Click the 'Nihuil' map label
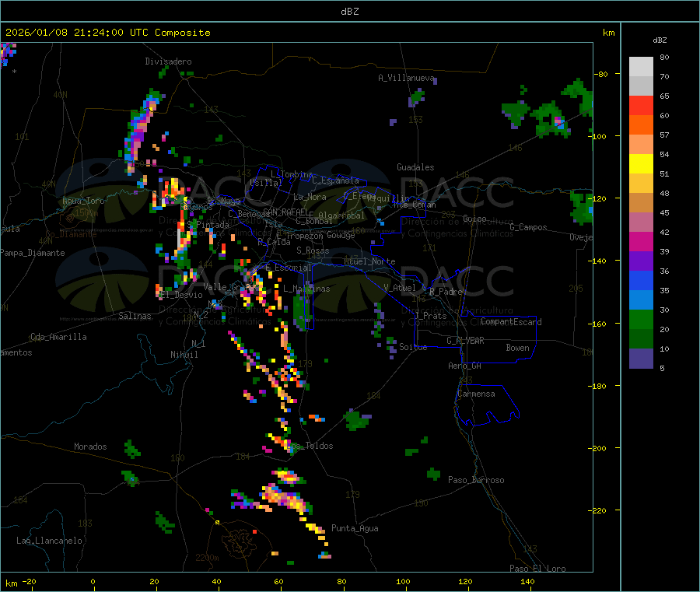This screenshot has height=592, width=700. [x=184, y=355]
